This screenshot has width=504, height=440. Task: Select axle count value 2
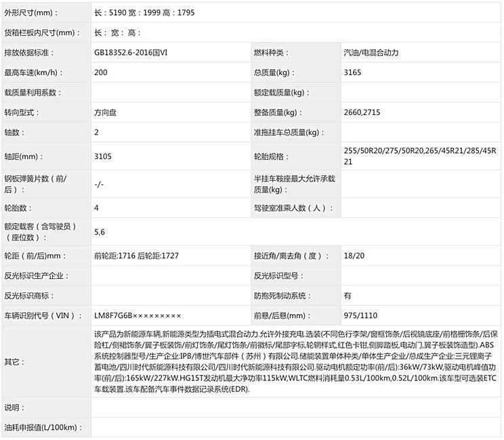point(96,132)
